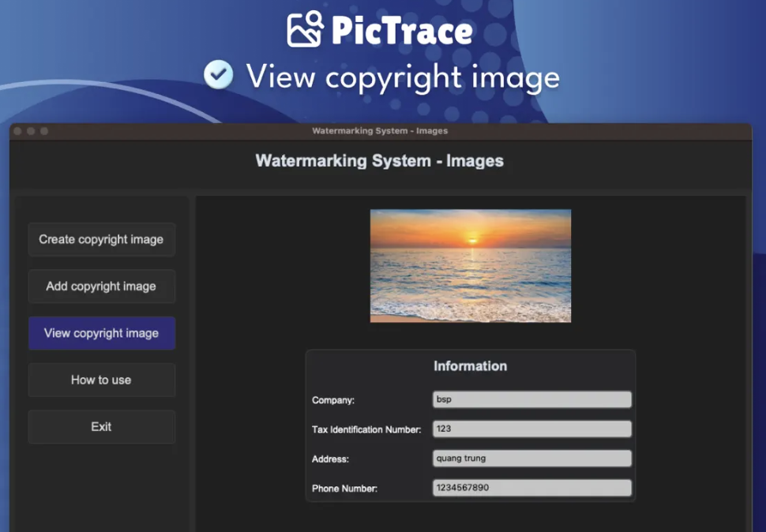
Task: Click the window title bar text
Action: [380, 131]
